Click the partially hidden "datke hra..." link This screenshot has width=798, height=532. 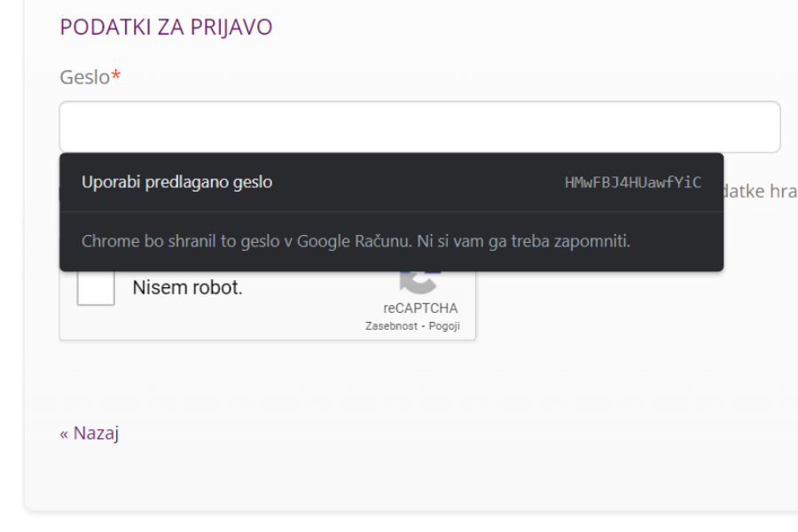[764, 190]
